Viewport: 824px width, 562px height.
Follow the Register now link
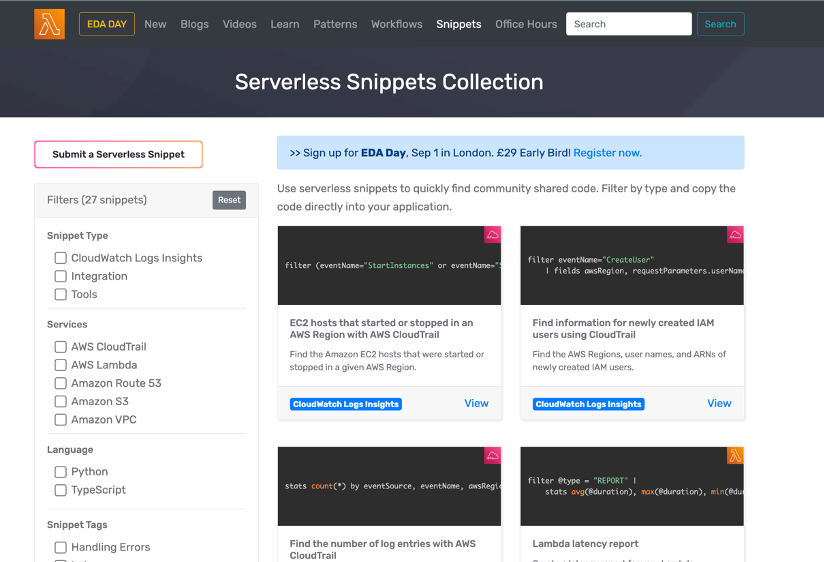(x=607, y=153)
